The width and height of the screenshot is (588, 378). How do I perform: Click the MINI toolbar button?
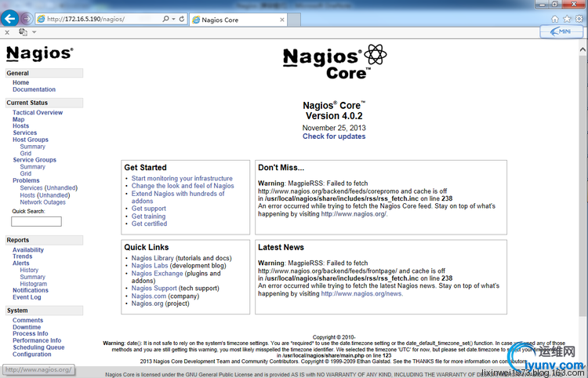pyautogui.click(x=561, y=32)
